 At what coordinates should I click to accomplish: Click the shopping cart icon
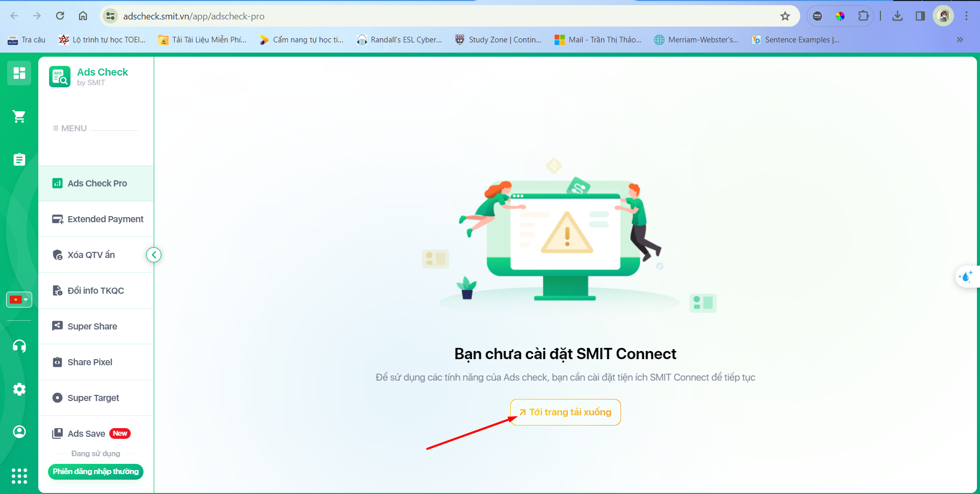19,116
